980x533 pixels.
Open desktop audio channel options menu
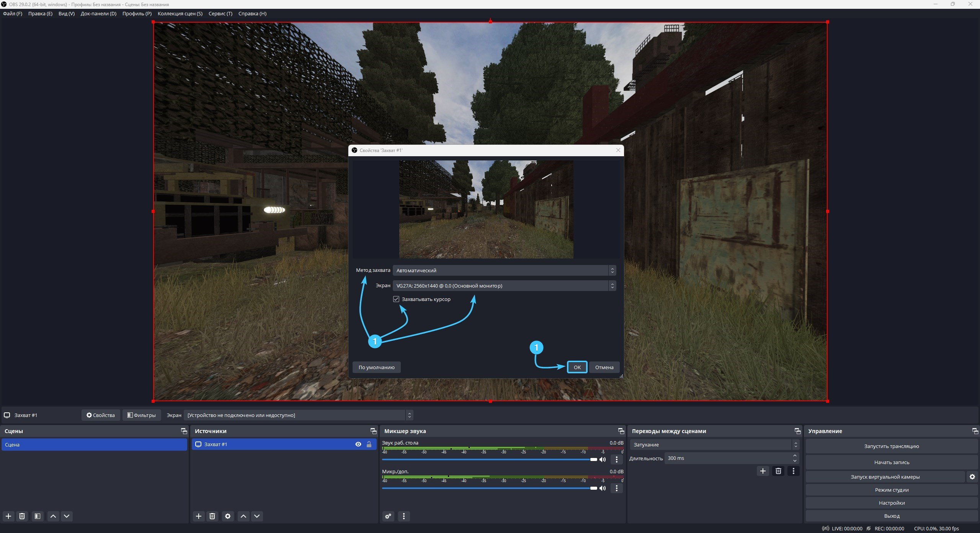click(616, 459)
